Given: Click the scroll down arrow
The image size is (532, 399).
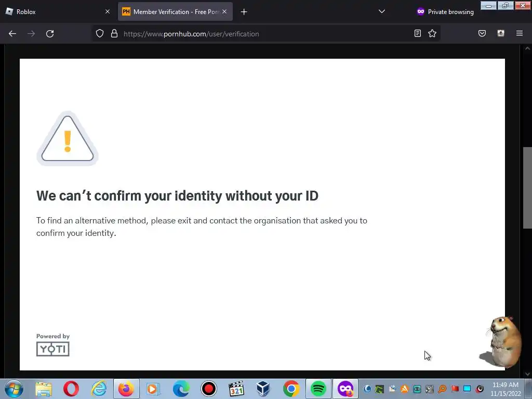Looking at the screenshot, I should pyautogui.click(x=527, y=374).
